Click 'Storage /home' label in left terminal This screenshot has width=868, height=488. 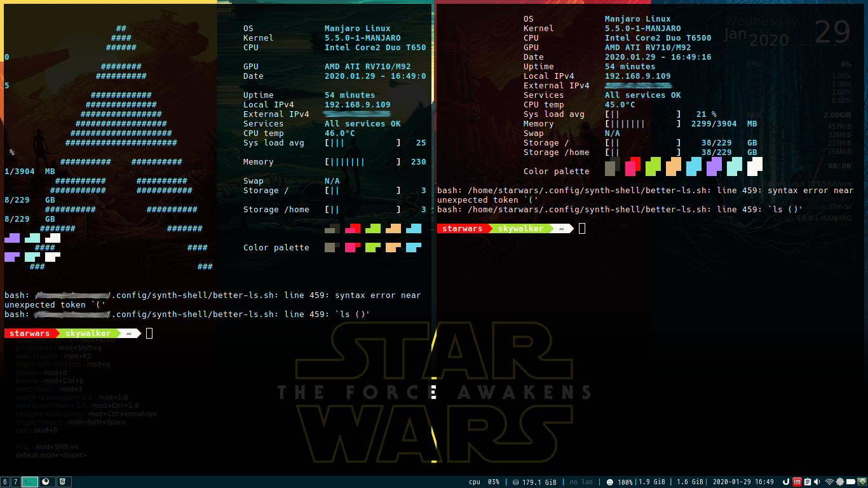click(276, 210)
